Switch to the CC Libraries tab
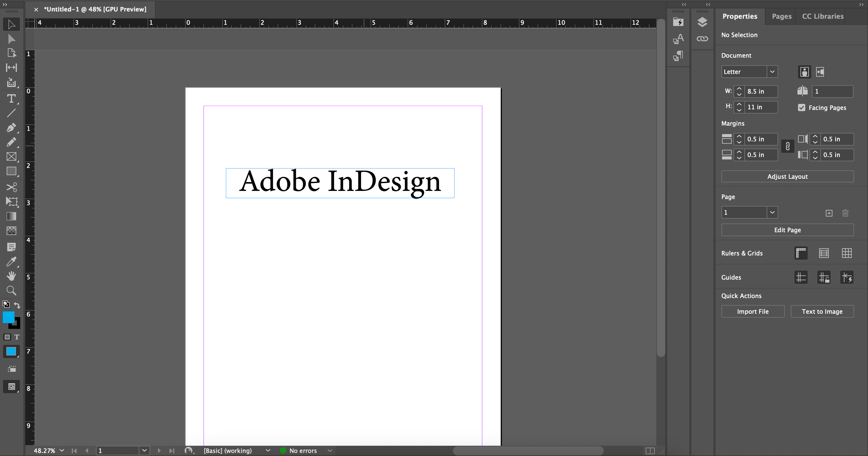Image resolution: width=868 pixels, height=456 pixels. pyautogui.click(x=822, y=16)
